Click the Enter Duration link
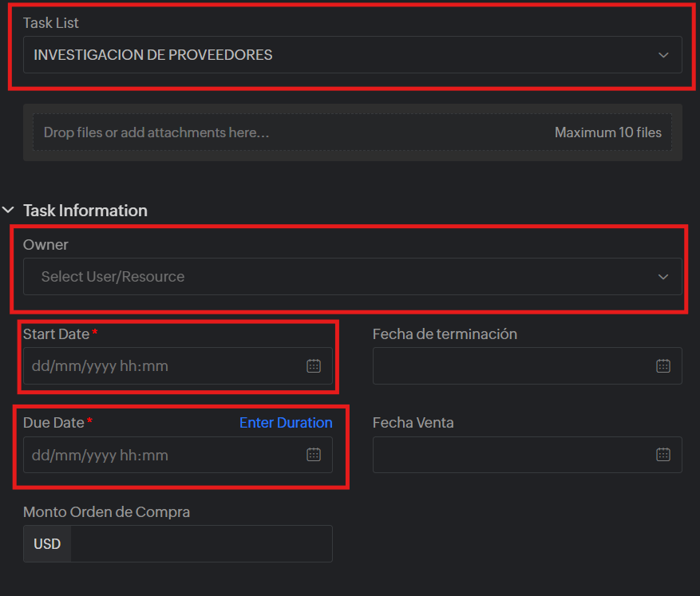Screen dimensions: 700x596 pyautogui.click(x=286, y=423)
